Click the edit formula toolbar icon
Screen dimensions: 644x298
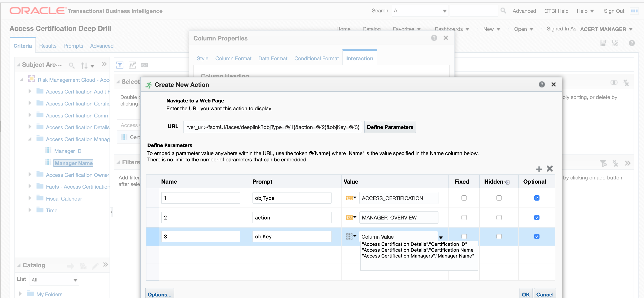point(132,65)
